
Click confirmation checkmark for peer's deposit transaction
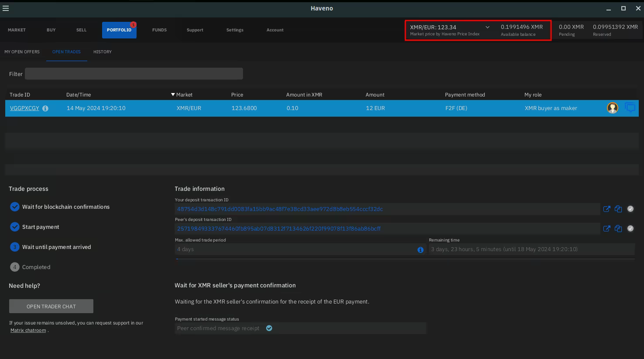click(630, 228)
